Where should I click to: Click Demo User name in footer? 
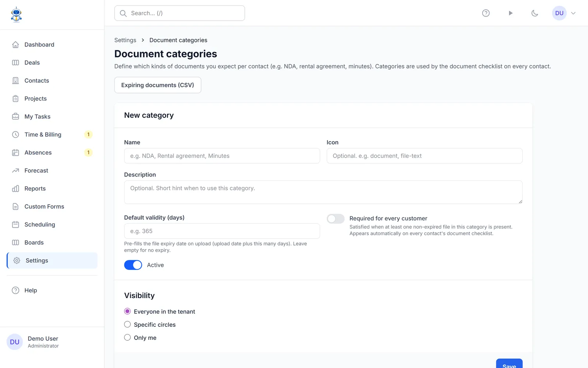(43, 339)
